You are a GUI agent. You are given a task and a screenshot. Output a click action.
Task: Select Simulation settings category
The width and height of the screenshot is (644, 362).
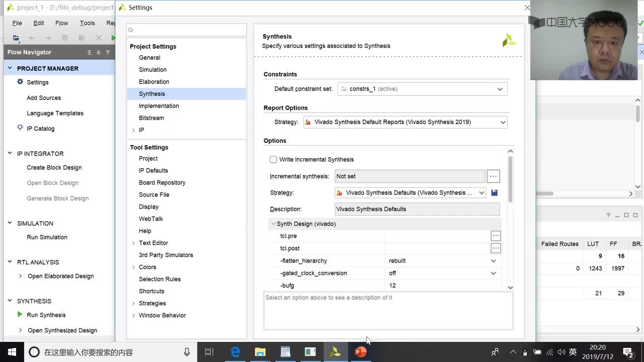(x=152, y=70)
